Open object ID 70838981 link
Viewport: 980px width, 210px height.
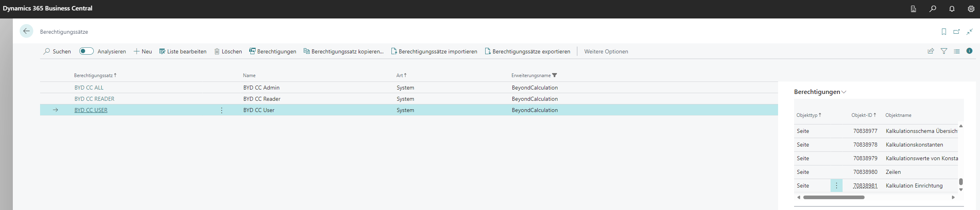tap(865, 186)
